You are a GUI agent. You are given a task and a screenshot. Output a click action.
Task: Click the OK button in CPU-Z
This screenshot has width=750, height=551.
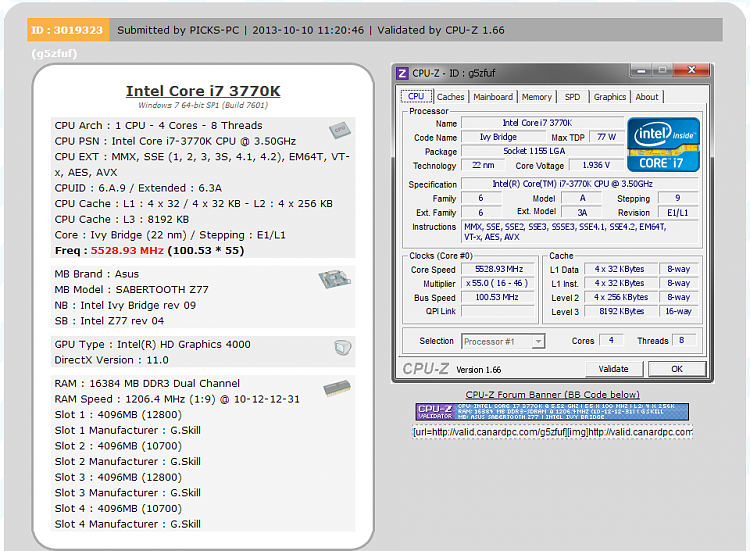pyautogui.click(x=677, y=369)
